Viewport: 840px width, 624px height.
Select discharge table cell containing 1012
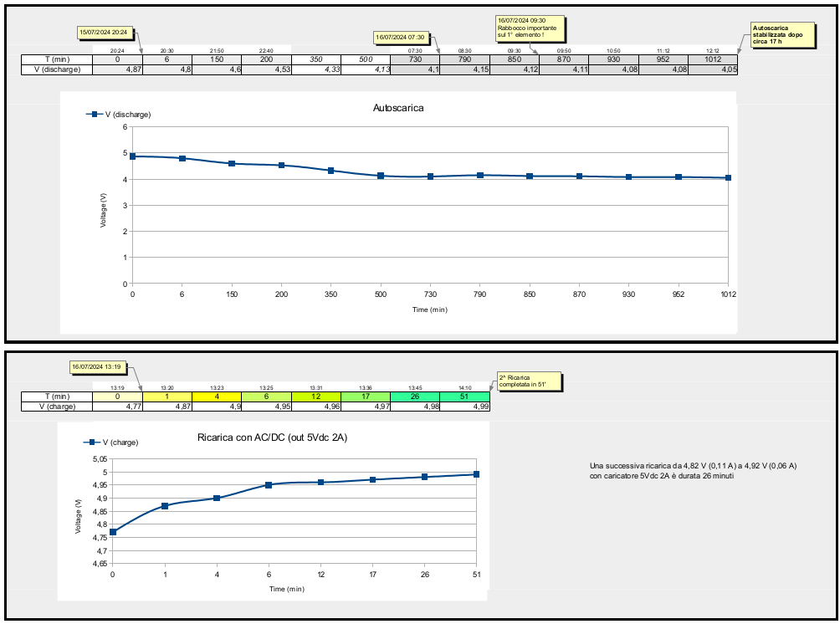[712, 59]
